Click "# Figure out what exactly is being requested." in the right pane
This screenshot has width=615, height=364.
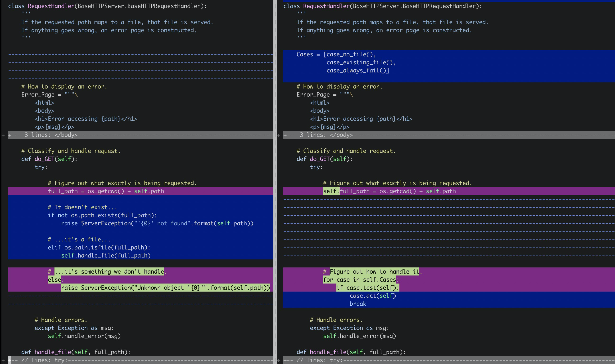pos(398,183)
